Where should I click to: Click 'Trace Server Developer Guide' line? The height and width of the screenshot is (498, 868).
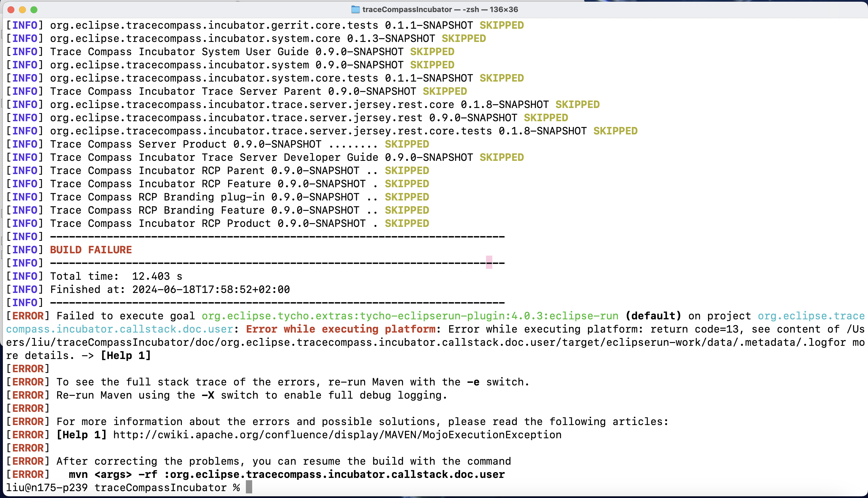coord(265,157)
